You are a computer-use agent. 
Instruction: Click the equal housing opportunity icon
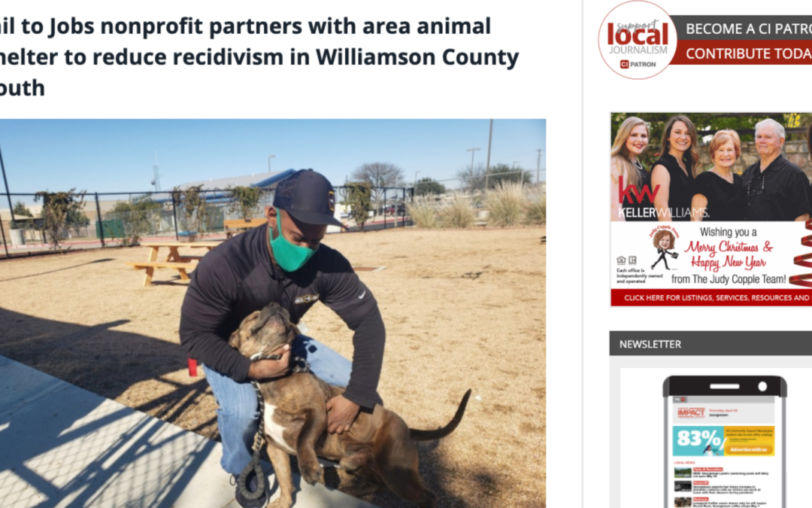coord(622,260)
